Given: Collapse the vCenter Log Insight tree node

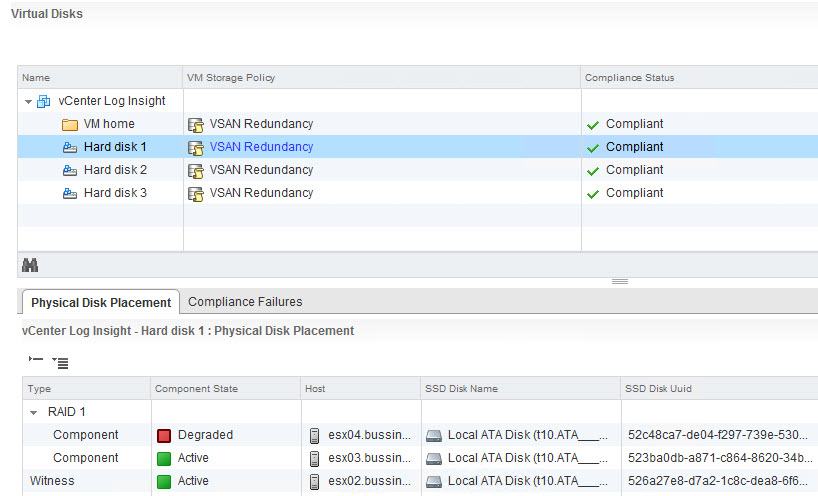Looking at the screenshot, I should tap(28, 102).
